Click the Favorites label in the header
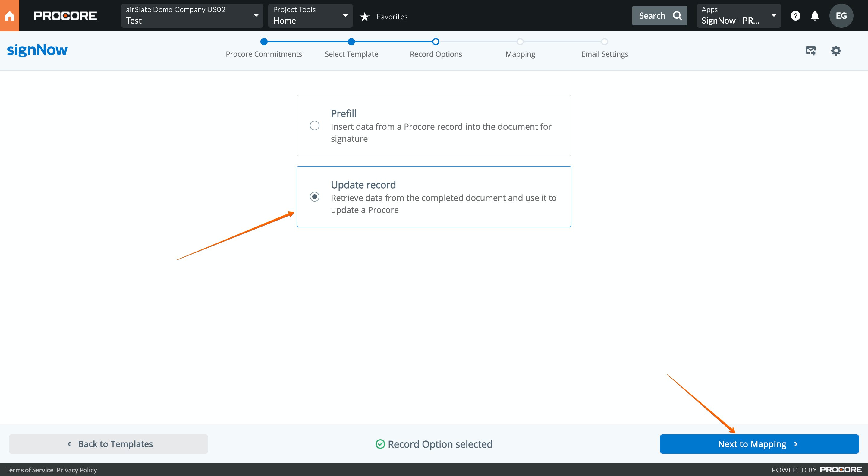 click(392, 17)
